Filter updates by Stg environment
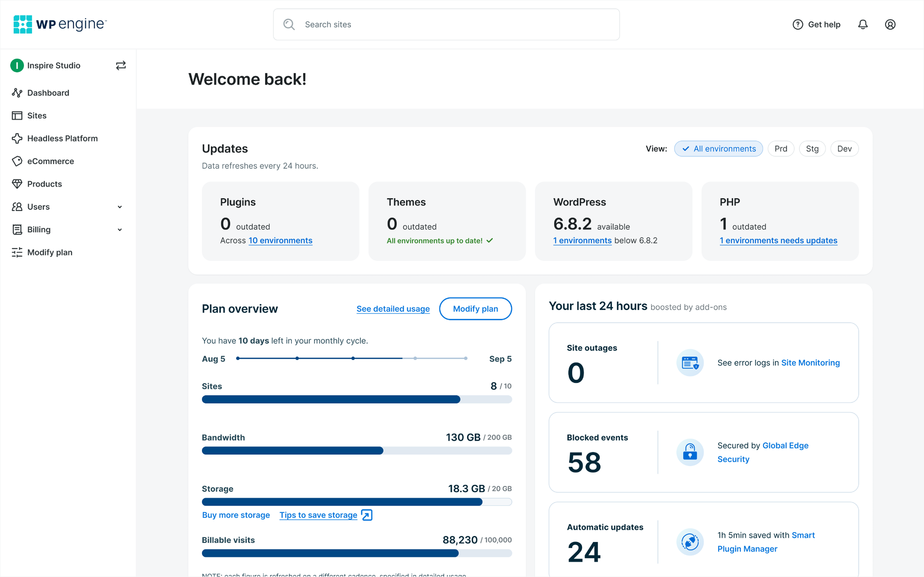 click(x=812, y=149)
